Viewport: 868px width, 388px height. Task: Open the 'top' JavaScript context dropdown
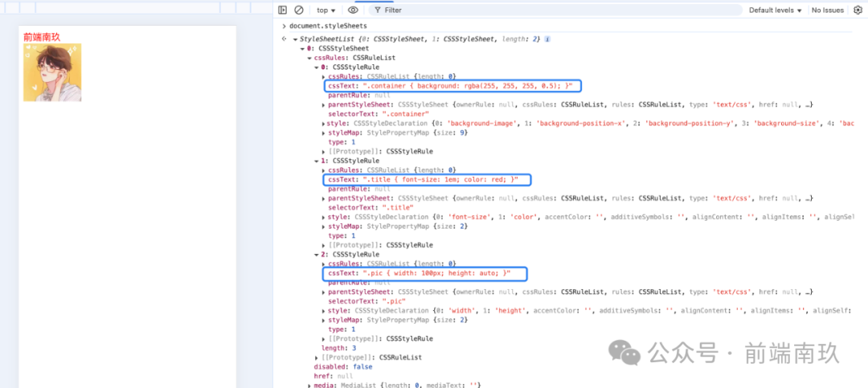(325, 10)
